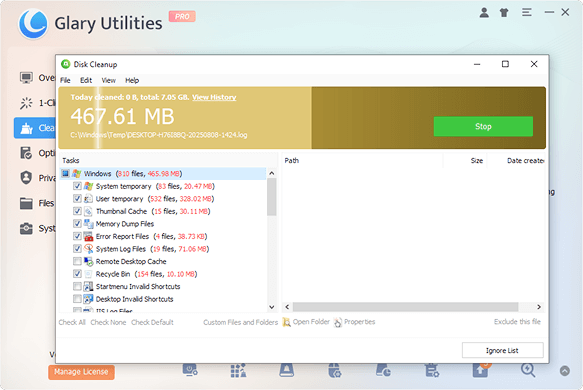Click the System temporary row icon

coord(88,186)
